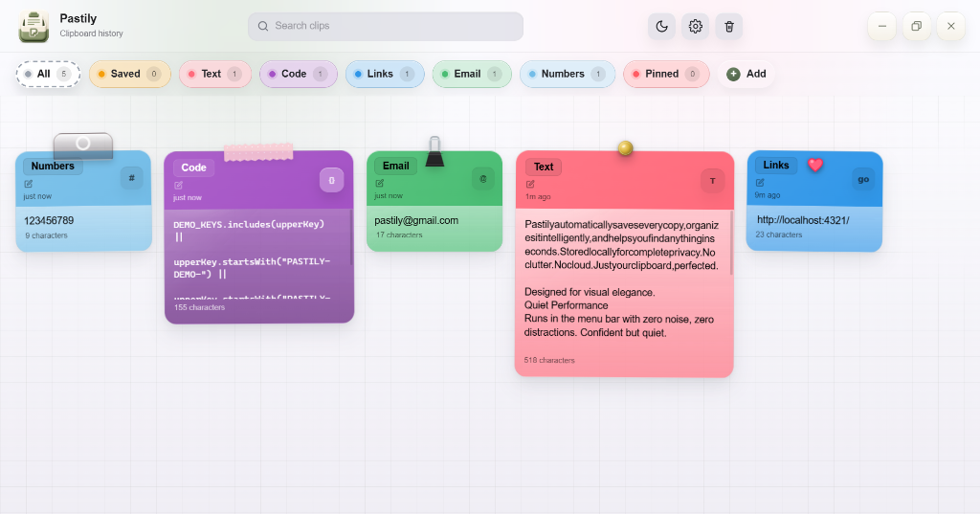Filter clips by Code category
980x514 pixels.
pyautogui.click(x=299, y=74)
